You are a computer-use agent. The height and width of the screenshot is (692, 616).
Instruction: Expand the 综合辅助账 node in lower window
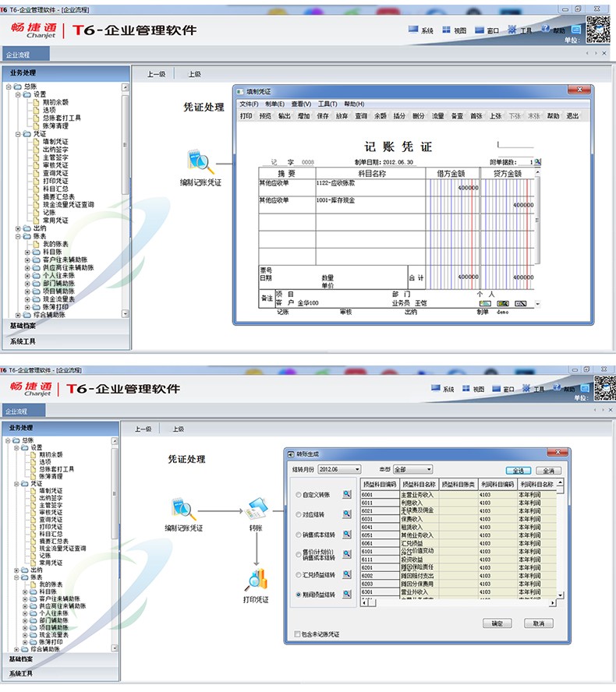click(16, 649)
